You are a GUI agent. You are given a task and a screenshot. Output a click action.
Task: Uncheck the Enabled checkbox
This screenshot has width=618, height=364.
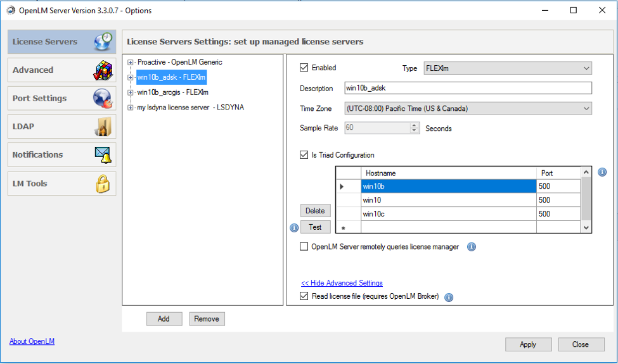(304, 68)
